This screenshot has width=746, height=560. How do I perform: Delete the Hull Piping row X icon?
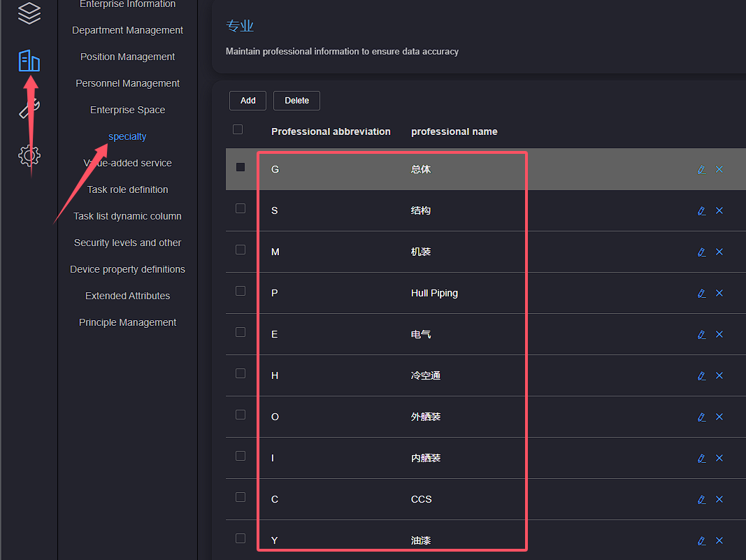point(719,293)
